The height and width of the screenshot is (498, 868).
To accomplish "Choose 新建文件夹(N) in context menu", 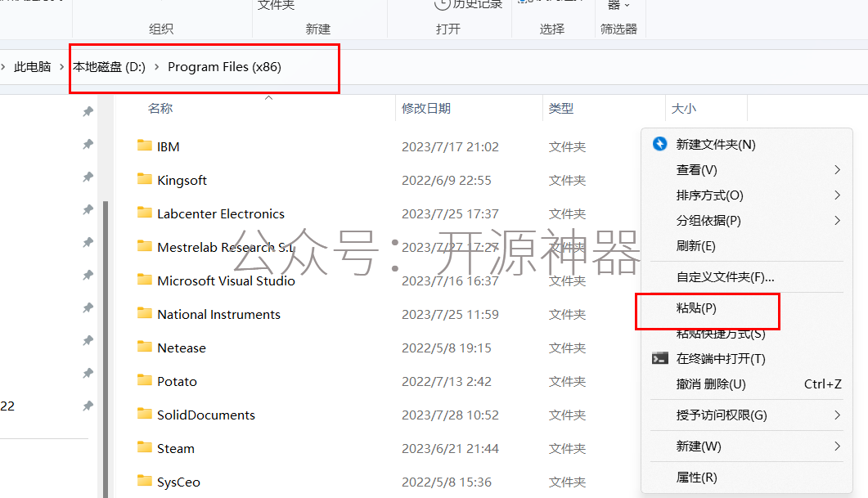I will (746, 145).
